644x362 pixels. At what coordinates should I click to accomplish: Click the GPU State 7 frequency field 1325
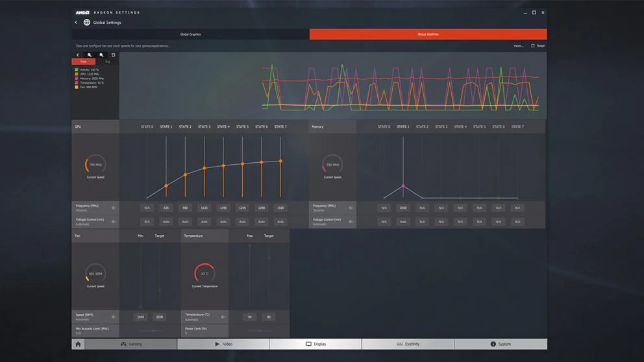tap(280, 208)
